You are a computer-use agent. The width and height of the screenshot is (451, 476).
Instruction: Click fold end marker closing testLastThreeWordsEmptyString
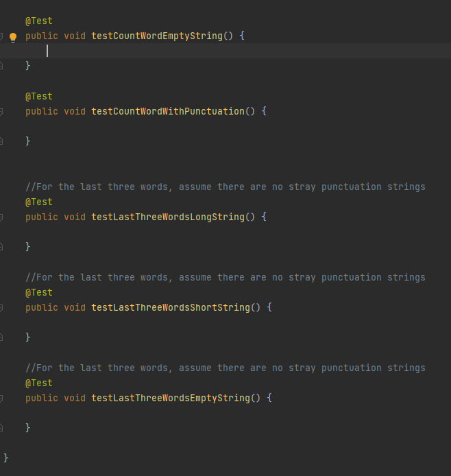(1, 428)
